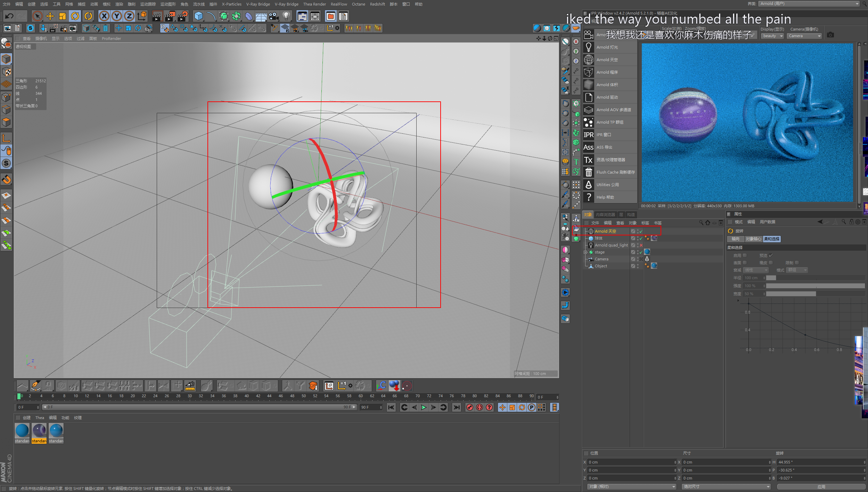Image resolution: width=868 pixels, height=492 pixels.
Task: Open the Tx texture manager
Action: tap(589, 160)
